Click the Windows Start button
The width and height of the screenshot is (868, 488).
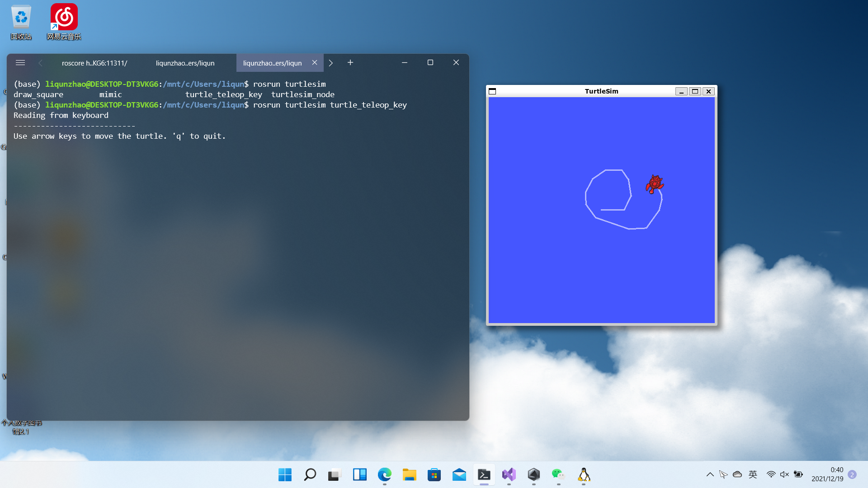coord(284,475)
